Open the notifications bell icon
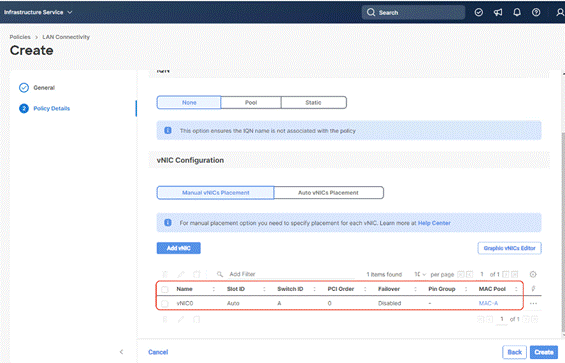This screenshot has height=363, width=565. 517,12
